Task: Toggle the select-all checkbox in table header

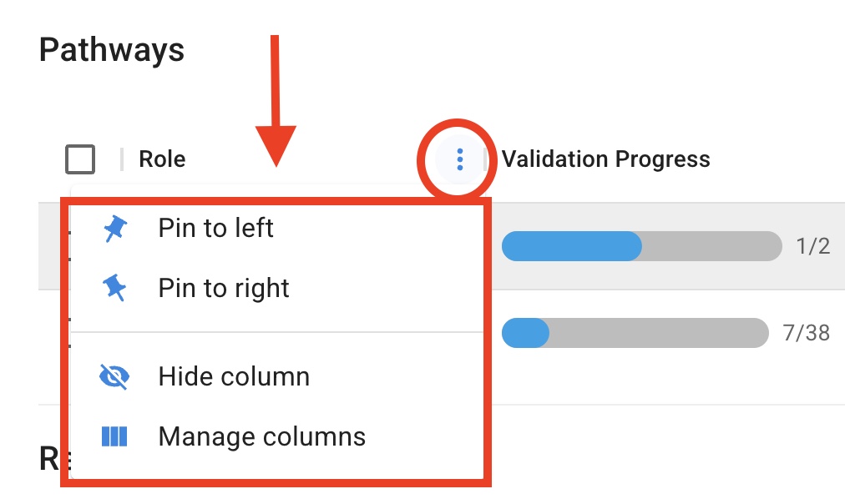Action: (x=80, y=159)
